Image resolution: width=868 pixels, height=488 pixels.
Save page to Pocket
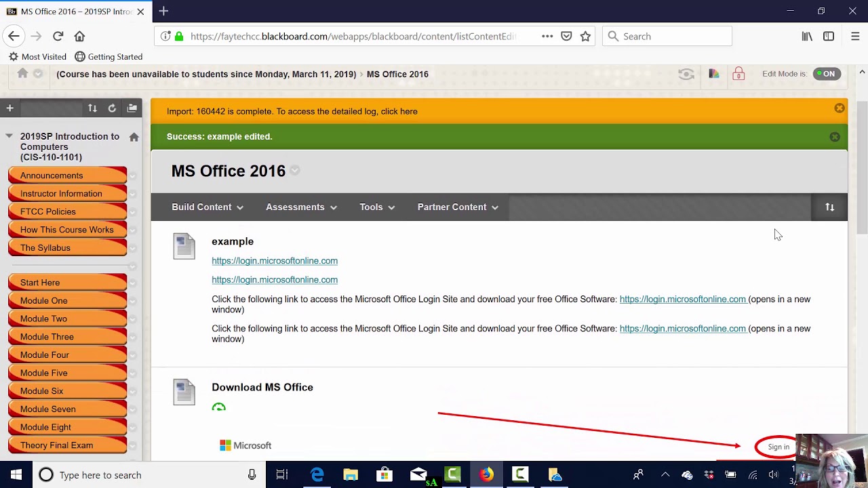coord(566,36)
